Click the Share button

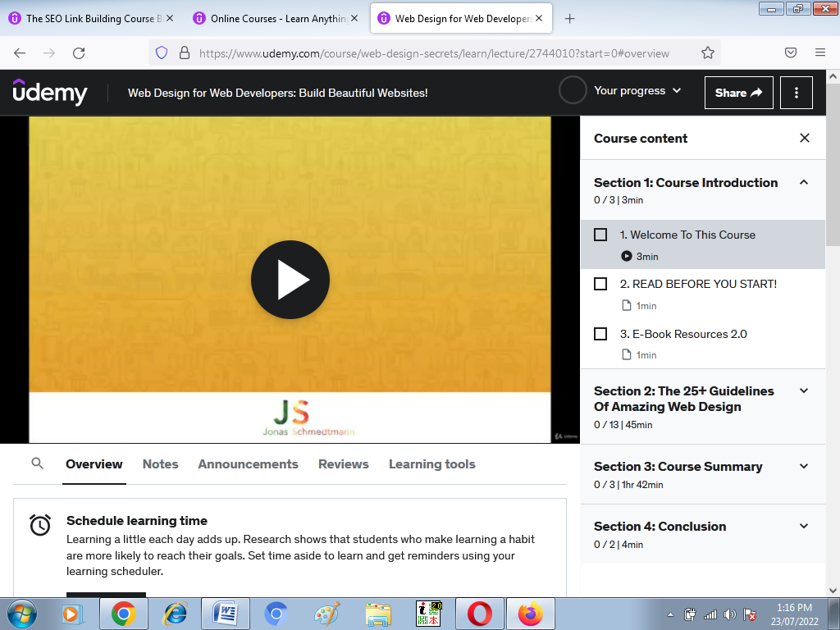coord(739,93)
